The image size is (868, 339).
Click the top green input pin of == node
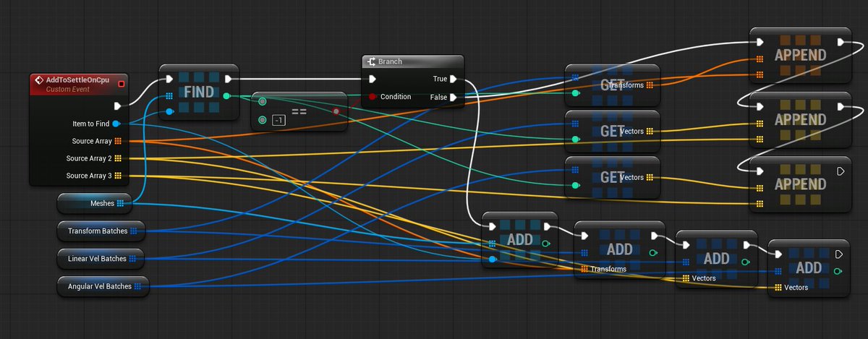pyautogui.click(x=262, y=102)
